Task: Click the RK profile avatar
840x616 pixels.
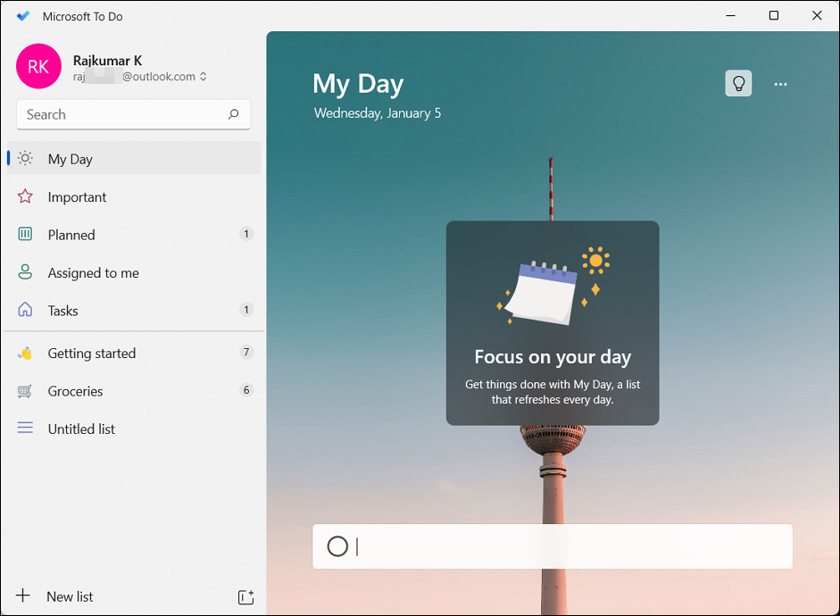Action: pos(38,66)
